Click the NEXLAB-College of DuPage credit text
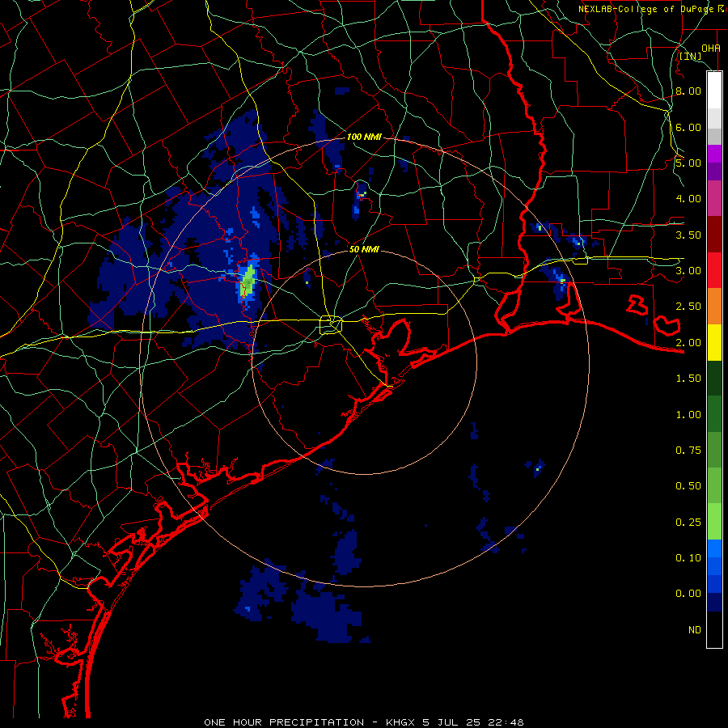 pos(652,9)
